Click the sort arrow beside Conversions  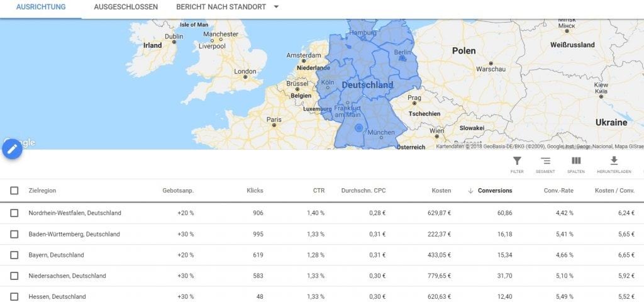pyautogui.click(x=470, y=191)
